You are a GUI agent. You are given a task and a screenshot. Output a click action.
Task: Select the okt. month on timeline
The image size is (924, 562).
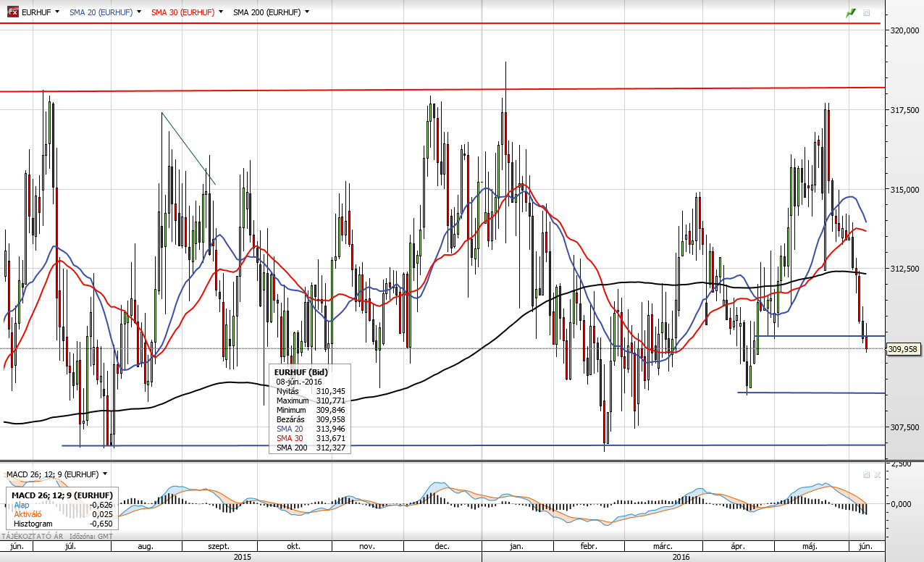(293, 547)
